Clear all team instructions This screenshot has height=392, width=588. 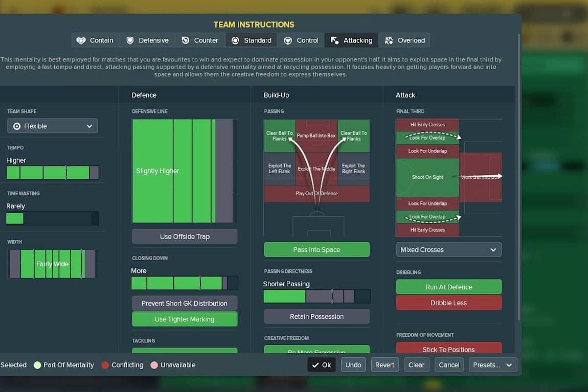(x=416, y=365)
